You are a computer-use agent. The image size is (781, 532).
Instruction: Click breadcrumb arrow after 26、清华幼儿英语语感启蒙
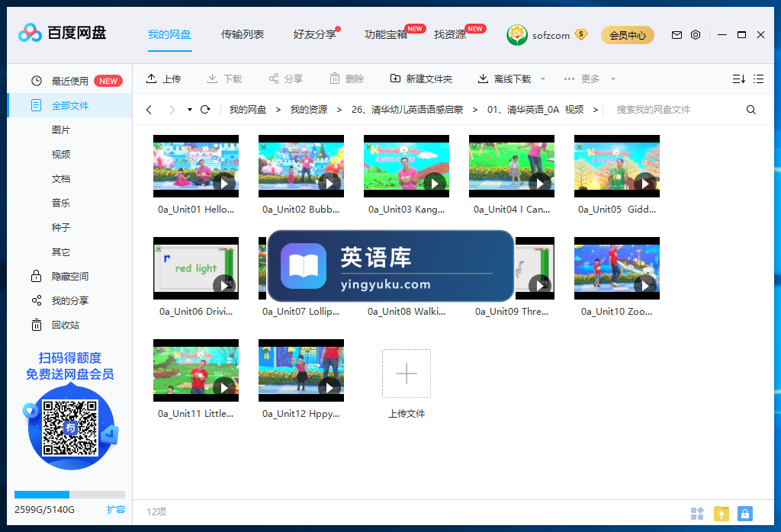click(x=474, y=110)
